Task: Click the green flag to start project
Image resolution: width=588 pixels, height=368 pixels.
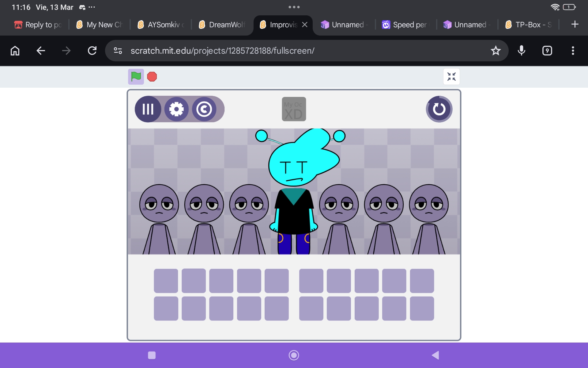Action: [x=136, y=76]
